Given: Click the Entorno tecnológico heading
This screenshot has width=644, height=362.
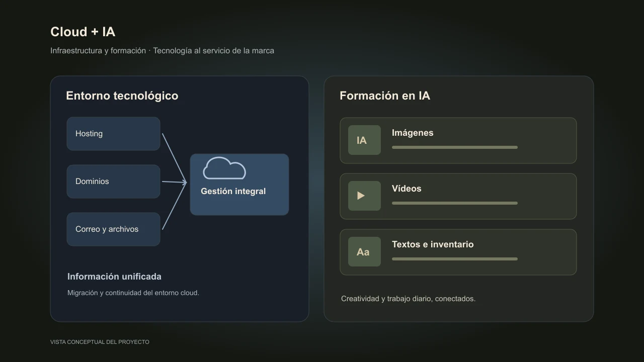Looking at the screenshot, I should [122, 96].
